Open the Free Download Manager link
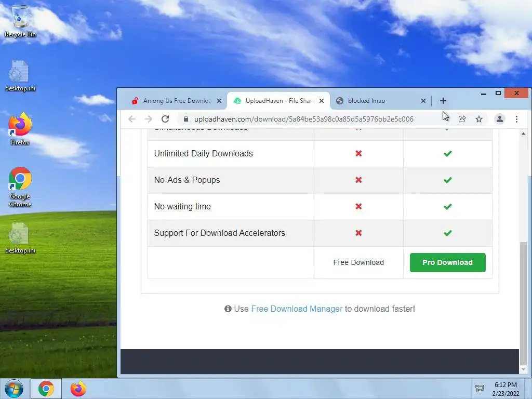This screenshot has height=399, width=532. point(297,309)
